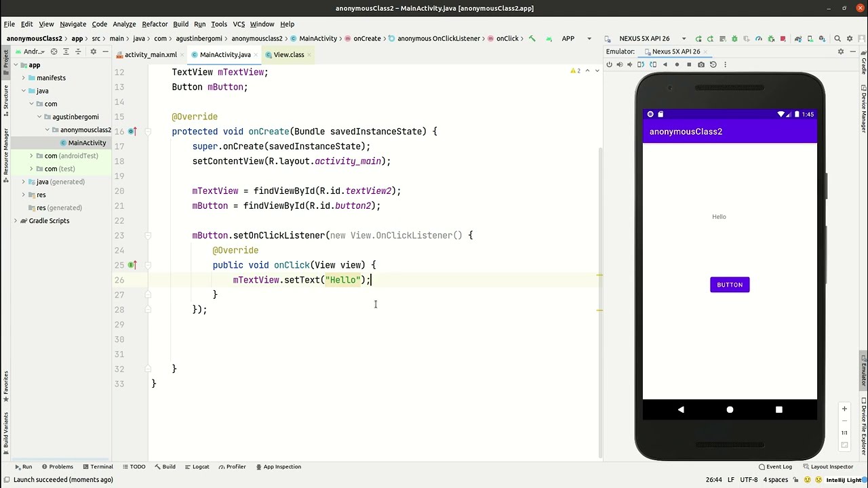868x488 pixels.
Task: Rotate emulator right icon
Action: pos(653,64)
